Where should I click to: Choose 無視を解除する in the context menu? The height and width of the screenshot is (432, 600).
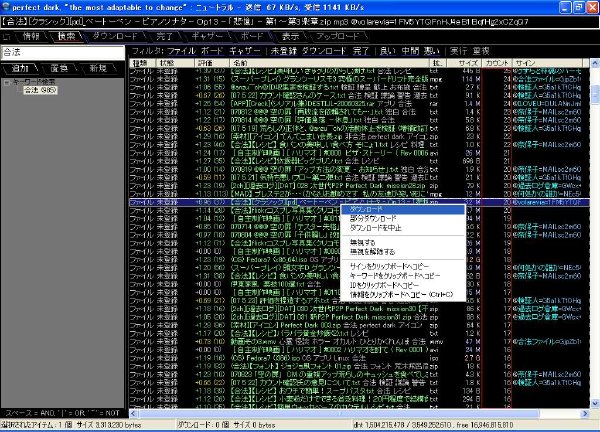(x=403, y=252)
